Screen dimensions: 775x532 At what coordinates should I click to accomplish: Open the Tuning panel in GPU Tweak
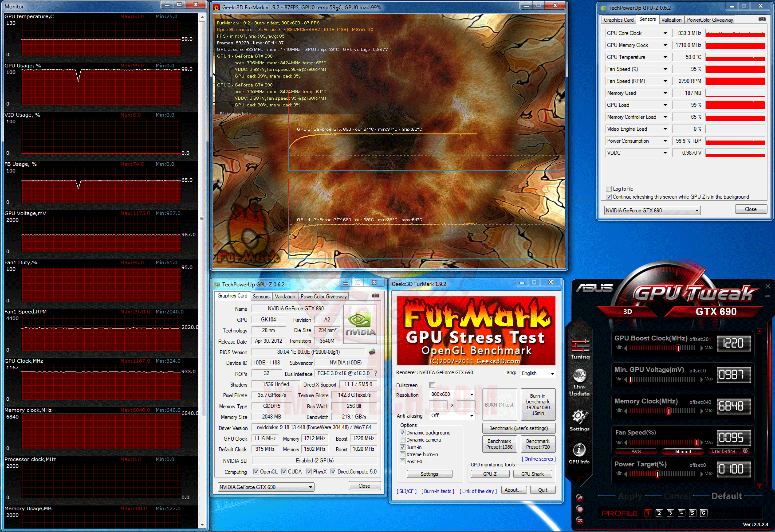pyautogui.click(x=580, y=349)
